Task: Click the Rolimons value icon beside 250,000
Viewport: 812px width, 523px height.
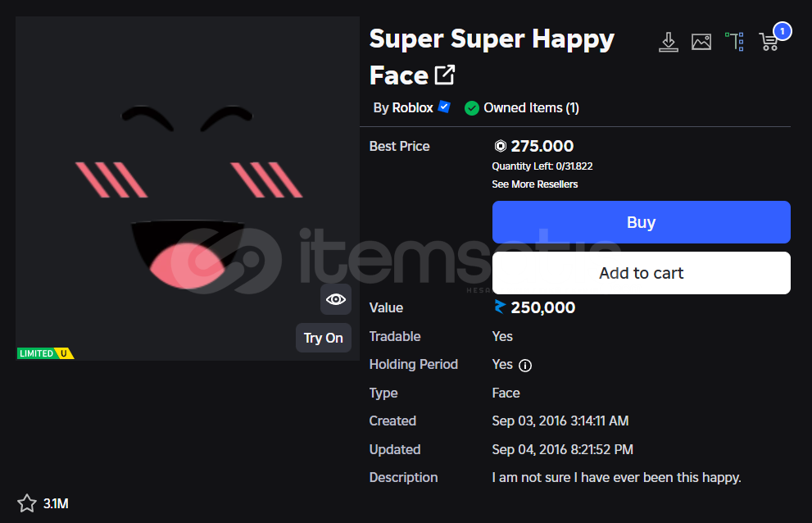Action: pyautogui.click(x=499, y=307)
